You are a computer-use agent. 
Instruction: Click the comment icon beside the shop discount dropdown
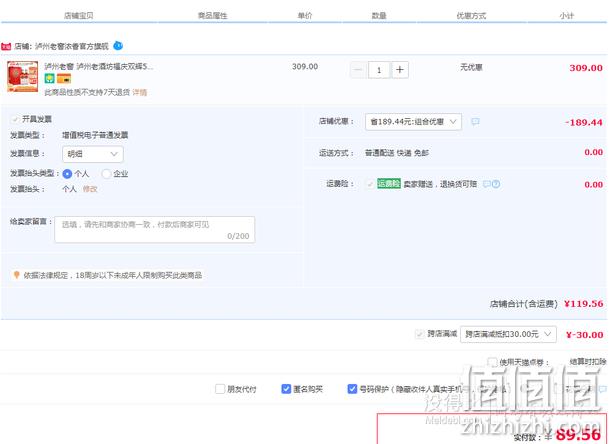475,122
